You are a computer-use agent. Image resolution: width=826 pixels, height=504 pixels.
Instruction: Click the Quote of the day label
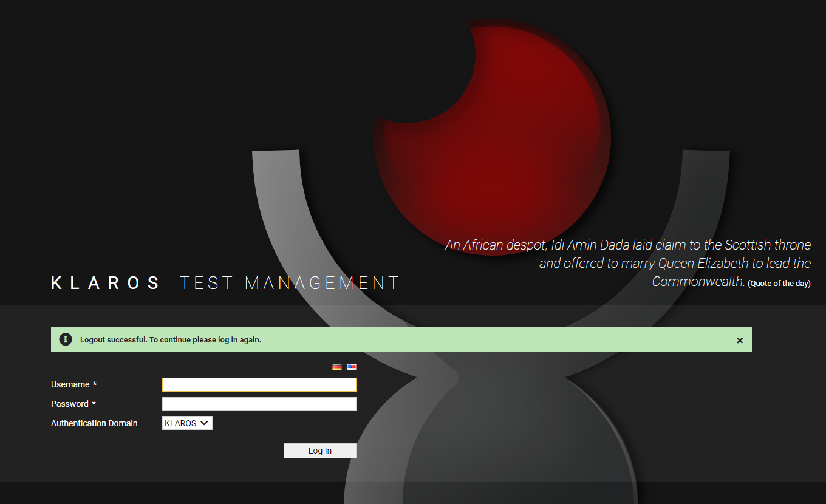pyautogui.click(x=779, y=282)
